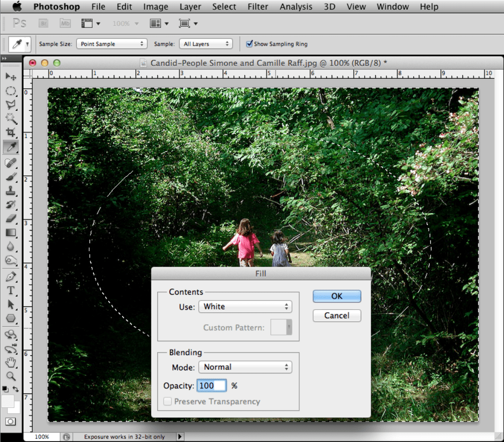This screenshot has width=504, height=442.
Task: Choose the Magic Wand tool
Action: [11, 119]
